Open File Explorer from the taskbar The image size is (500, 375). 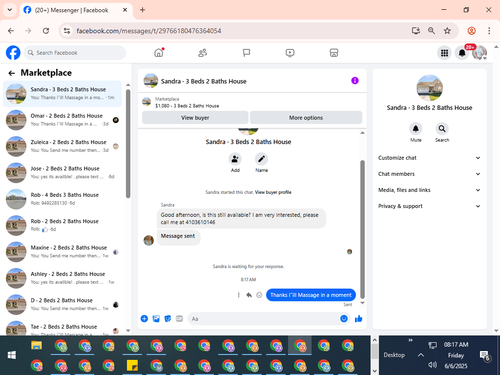coord(36,345)
